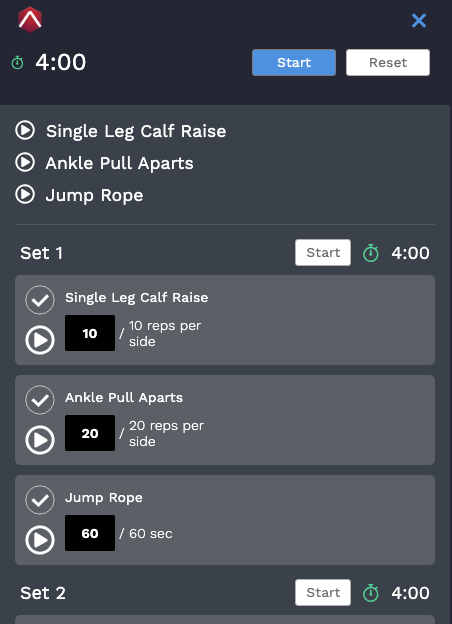Click the Set 2 green stopwatch icon
The image size is (452, 624).
[x=371, y=593]
